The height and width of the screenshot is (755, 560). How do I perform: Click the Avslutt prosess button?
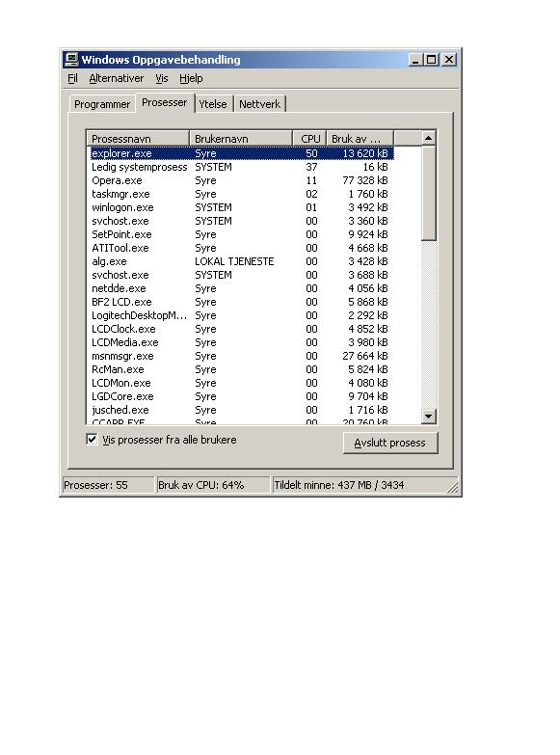click(390, 443)
